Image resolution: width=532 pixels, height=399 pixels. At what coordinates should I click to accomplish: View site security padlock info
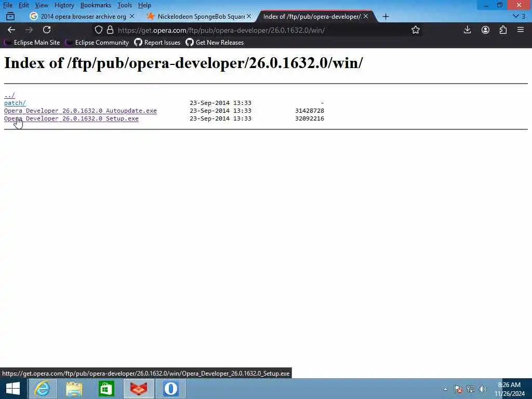110,30
